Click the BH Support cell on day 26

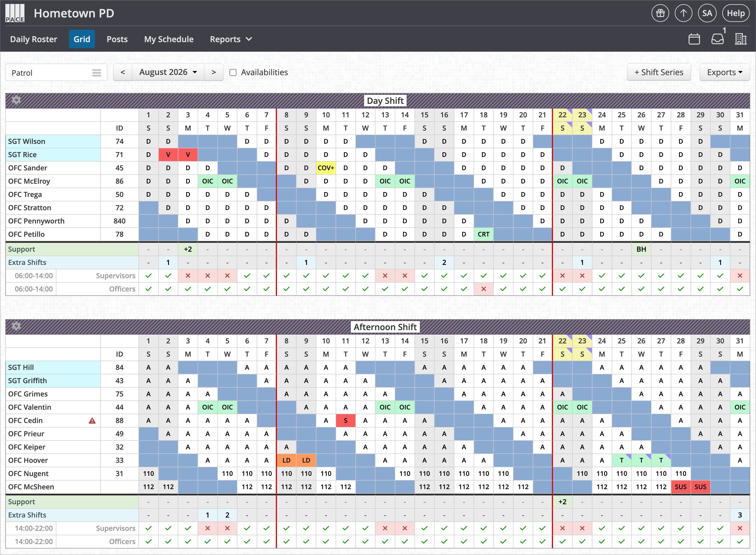pyautogui.click(x=641, y=249)
